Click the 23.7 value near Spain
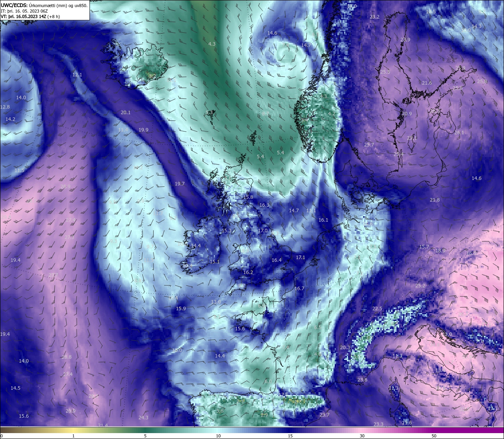 tap(324, 415)
